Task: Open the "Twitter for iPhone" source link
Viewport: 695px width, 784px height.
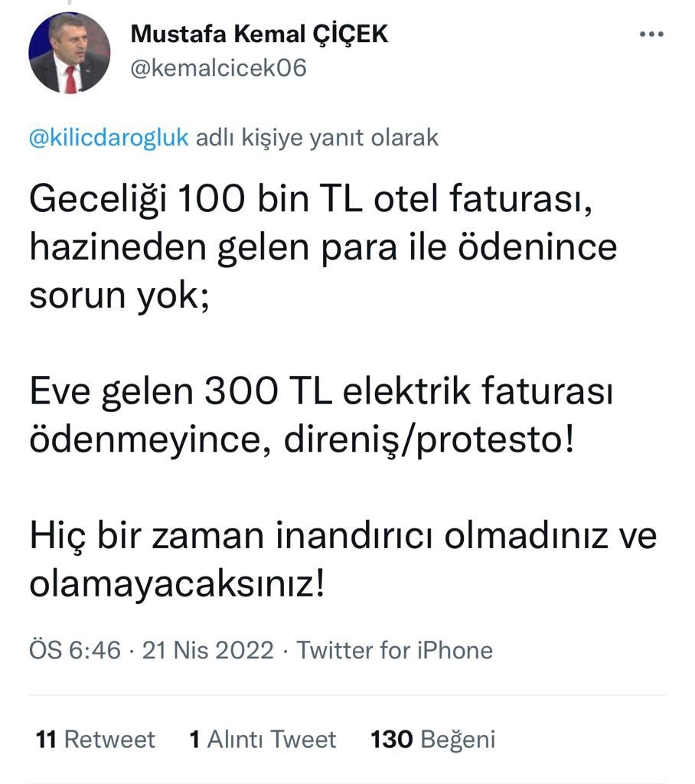Action: coord(395,651)
